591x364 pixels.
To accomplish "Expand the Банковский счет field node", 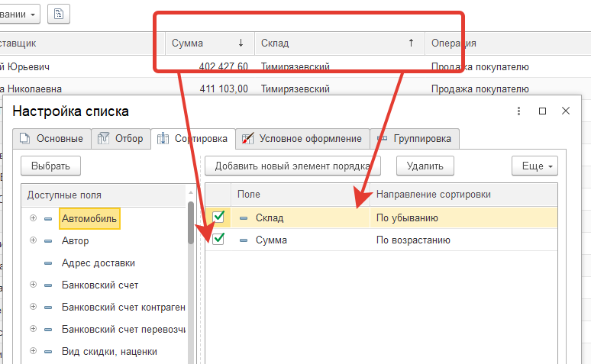I will (33, 285).
